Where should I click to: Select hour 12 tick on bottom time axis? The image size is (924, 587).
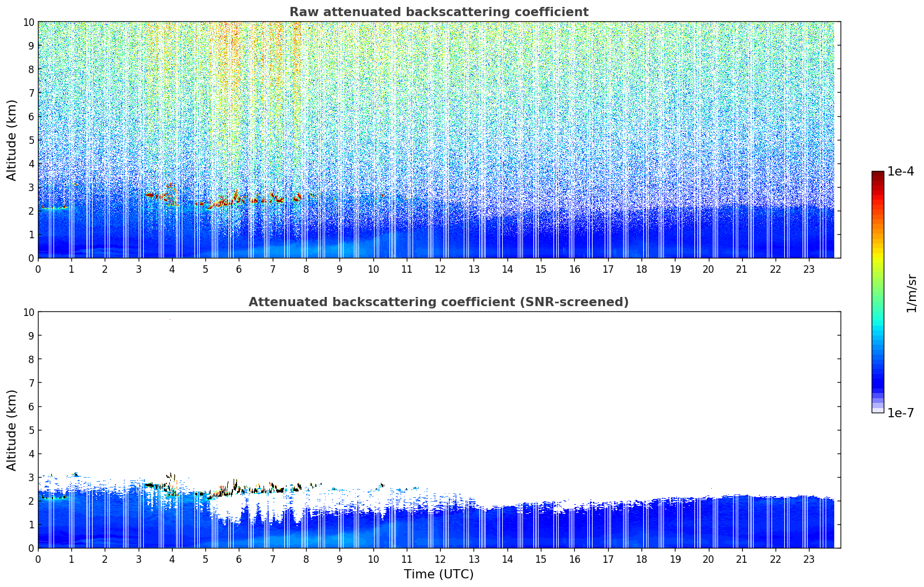(440, 559)
